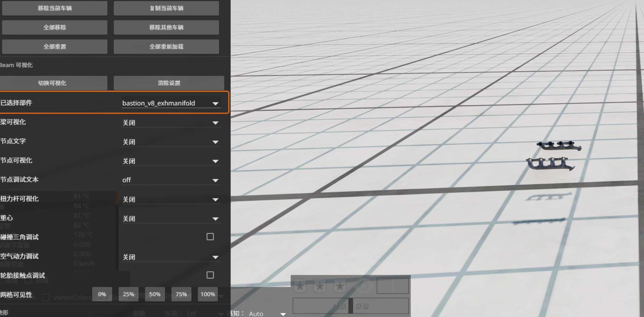Click the 移除当前车辆 button
Image resolution: width=644 pixels, height=317 pixels.
click(x=55, y=8)
